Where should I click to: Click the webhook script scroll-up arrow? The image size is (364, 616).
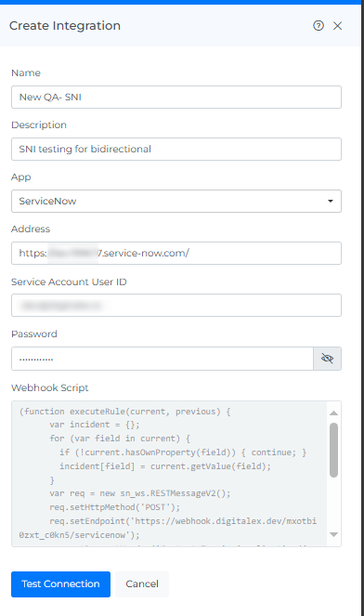(x=333, y=413)
